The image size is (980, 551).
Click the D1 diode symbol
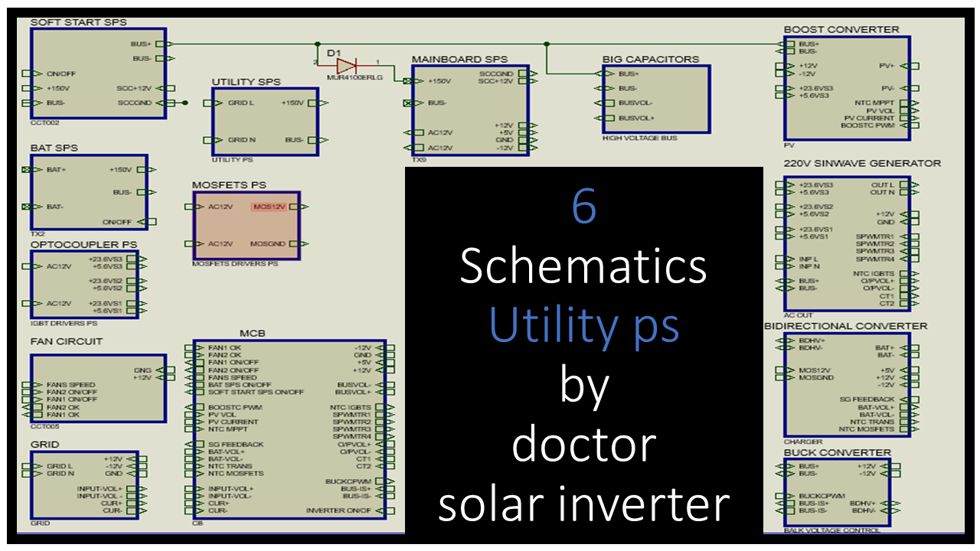(x=348, y=66)
